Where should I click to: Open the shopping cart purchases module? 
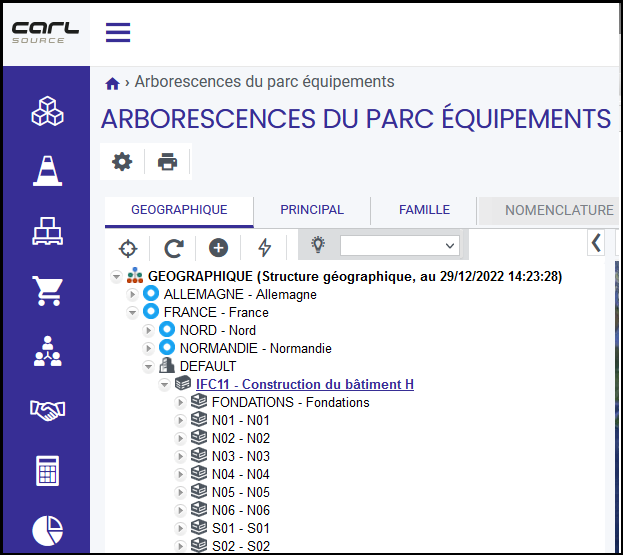47,291
